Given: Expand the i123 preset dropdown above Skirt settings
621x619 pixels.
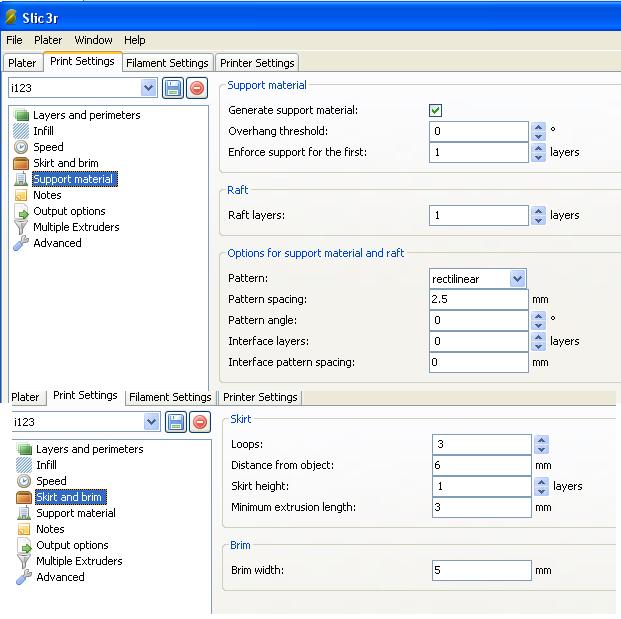Looking at the screenshot, I should tap(150, 422).
